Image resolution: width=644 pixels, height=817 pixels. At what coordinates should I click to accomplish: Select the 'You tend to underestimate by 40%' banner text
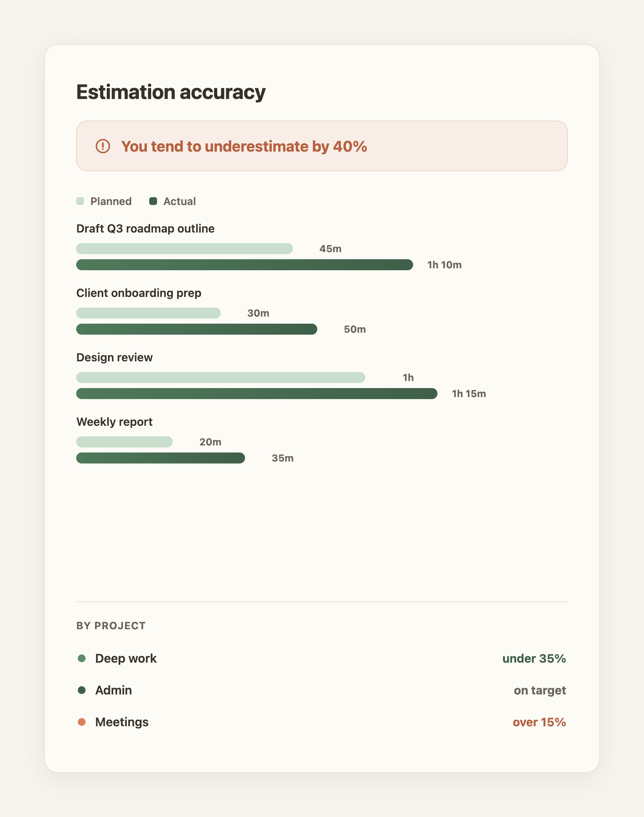click(244, 146)
